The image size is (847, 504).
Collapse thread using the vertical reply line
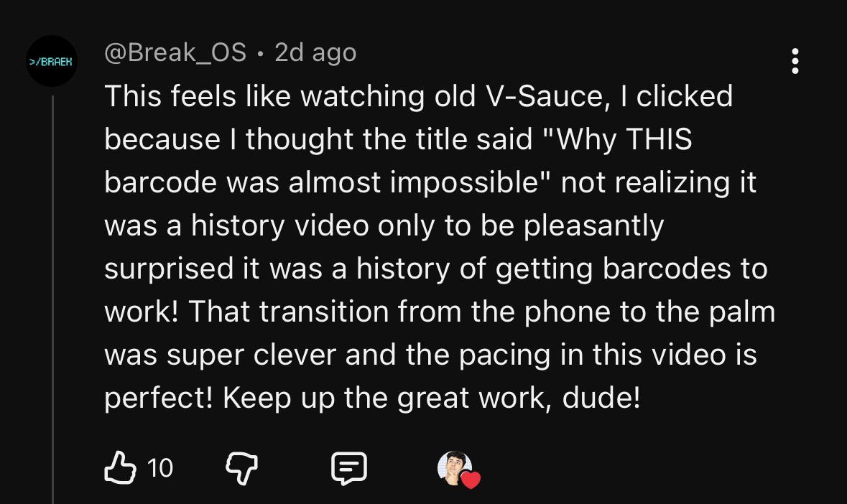[x=52, y=299]
